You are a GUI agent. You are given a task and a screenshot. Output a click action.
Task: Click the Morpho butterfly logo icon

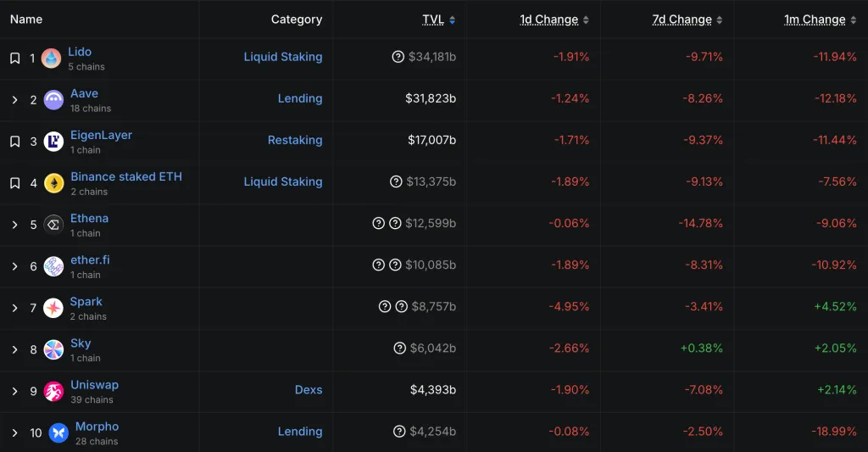[58, 432]
